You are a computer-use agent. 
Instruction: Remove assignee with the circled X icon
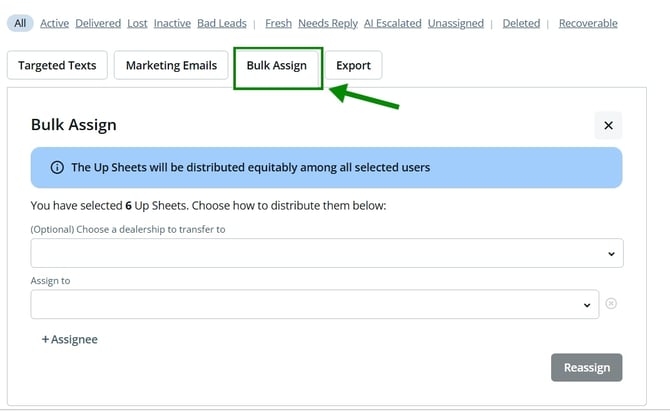point(611,303)
